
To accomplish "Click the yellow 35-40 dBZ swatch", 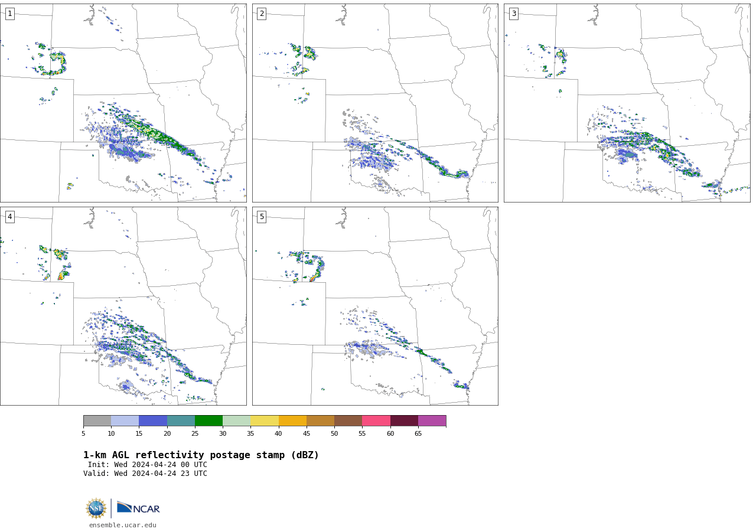I will 265,421.
